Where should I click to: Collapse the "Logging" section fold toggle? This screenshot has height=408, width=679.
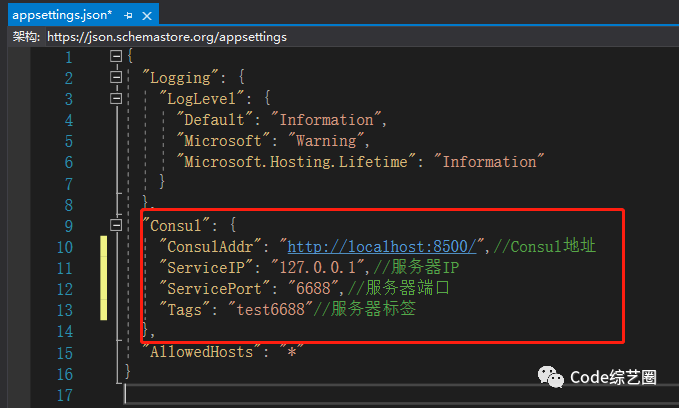(x=117, y=78)
